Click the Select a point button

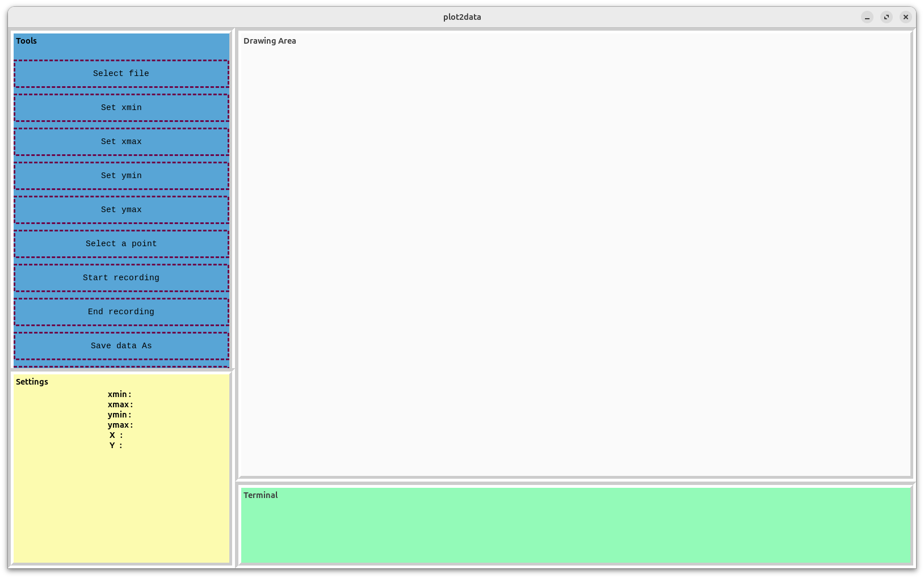pos(121,244)
